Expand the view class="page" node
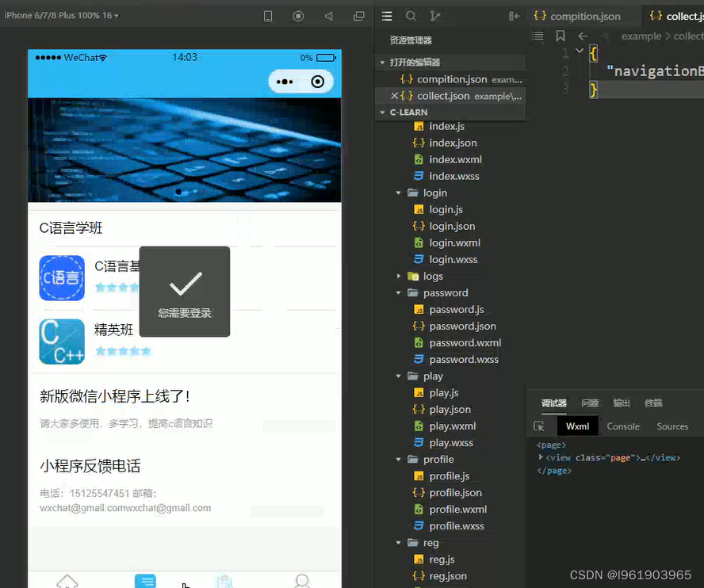The width and height of the screenshot is (704, 588). [541, 457]
